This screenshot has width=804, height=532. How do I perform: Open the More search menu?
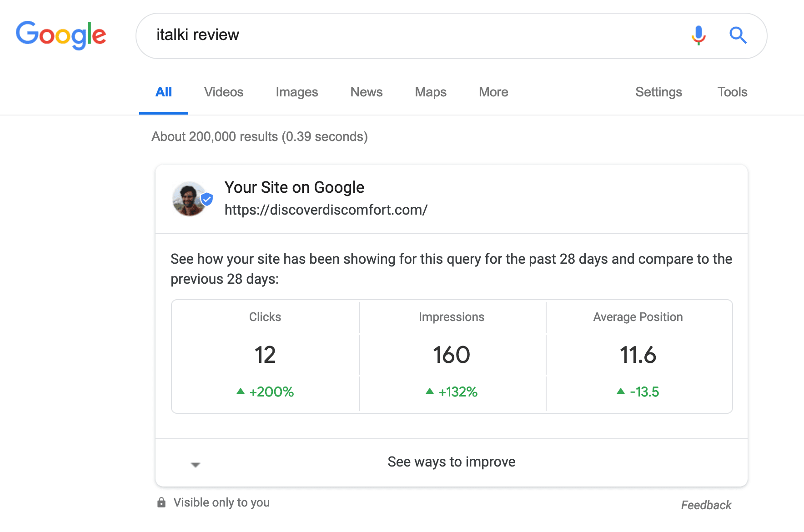pyautogui.click(x=493, y=92)
